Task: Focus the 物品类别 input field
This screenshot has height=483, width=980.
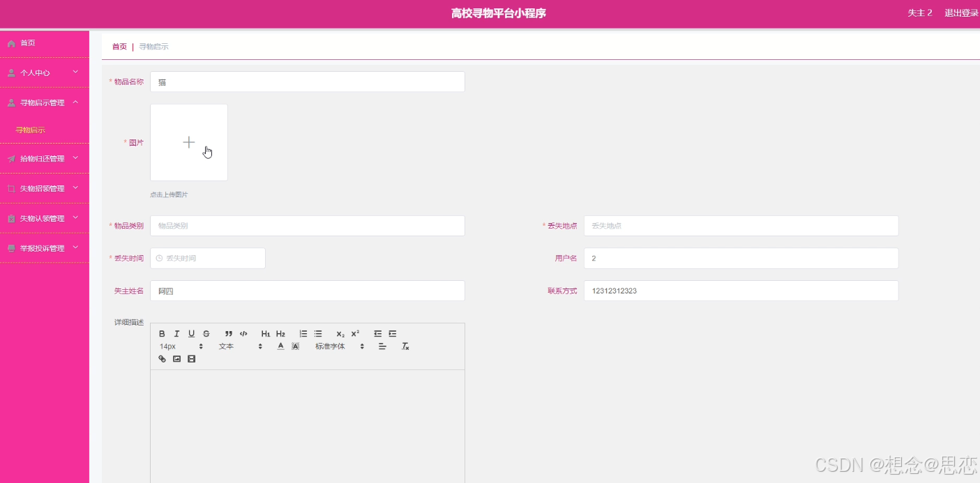Action: tap(308, 226)
